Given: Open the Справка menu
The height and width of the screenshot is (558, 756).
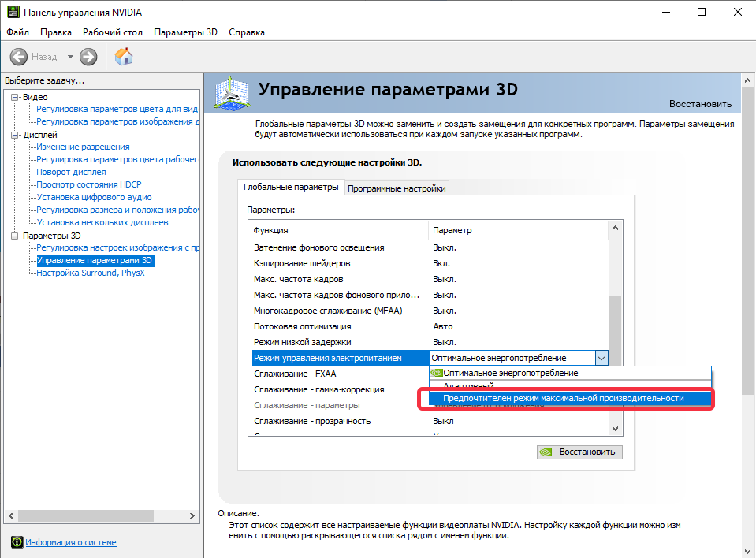Looking at the screenshot, I should pyautogui.click(x=247, y=32).
